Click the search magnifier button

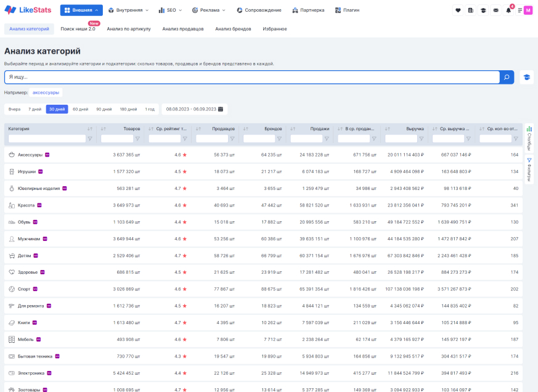click(x=507, y=77)
